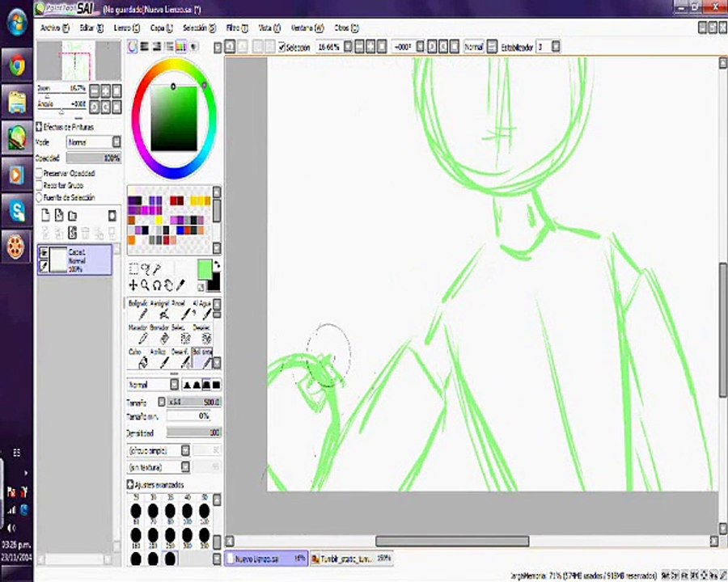Screen dimensions: 728x582
Task: Zoom in using navigator plus button
Action: tap(106, 91)
